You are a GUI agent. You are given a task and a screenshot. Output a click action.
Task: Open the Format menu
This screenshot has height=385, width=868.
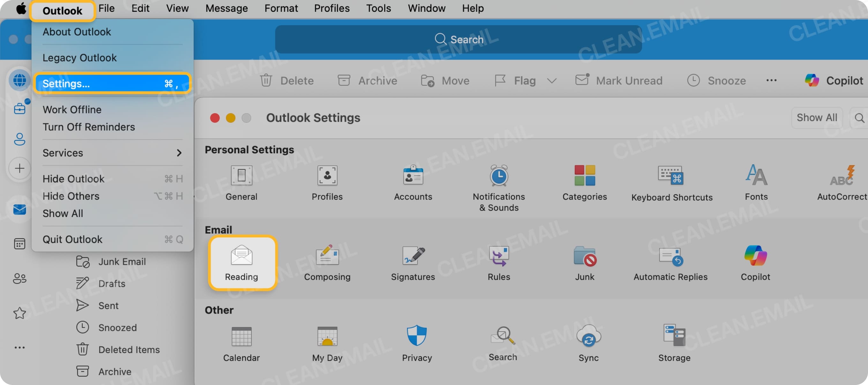281,8
